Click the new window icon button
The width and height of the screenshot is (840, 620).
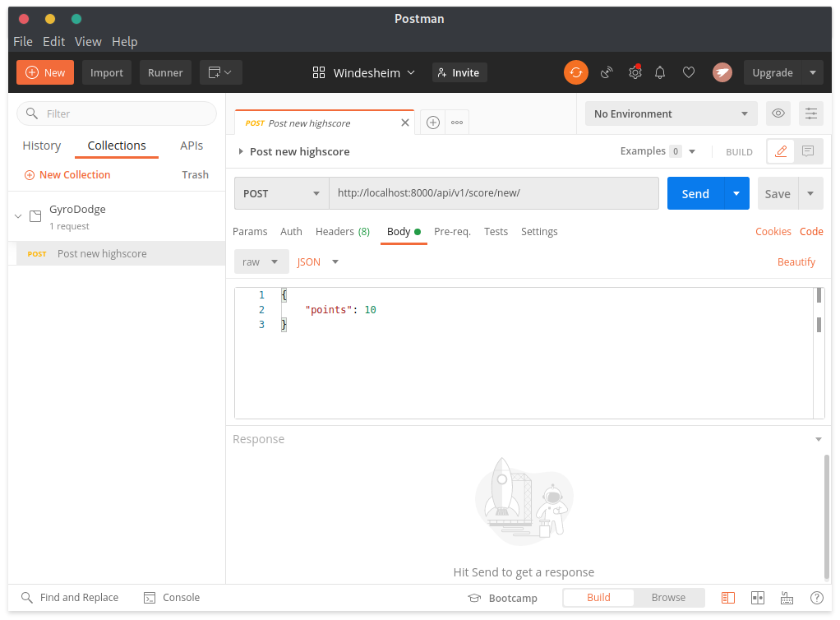(x=221, y=72)
